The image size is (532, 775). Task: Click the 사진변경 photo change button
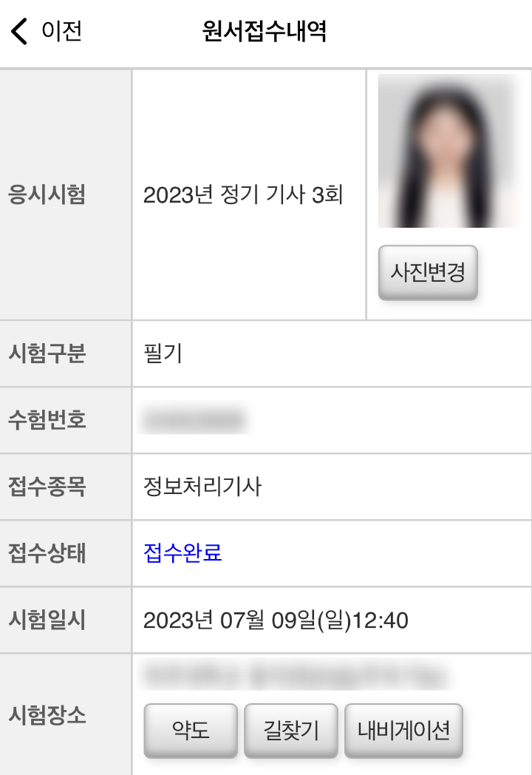click(428, 272)
